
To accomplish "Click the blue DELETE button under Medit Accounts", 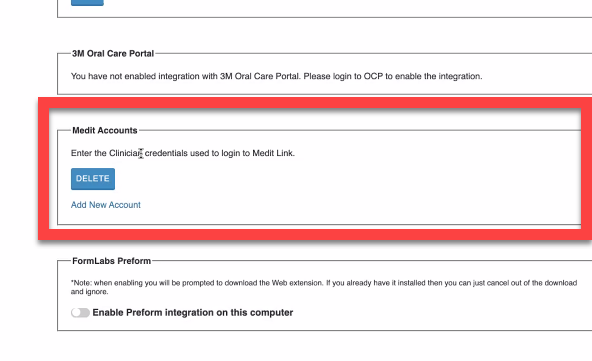I will [93, 179].
